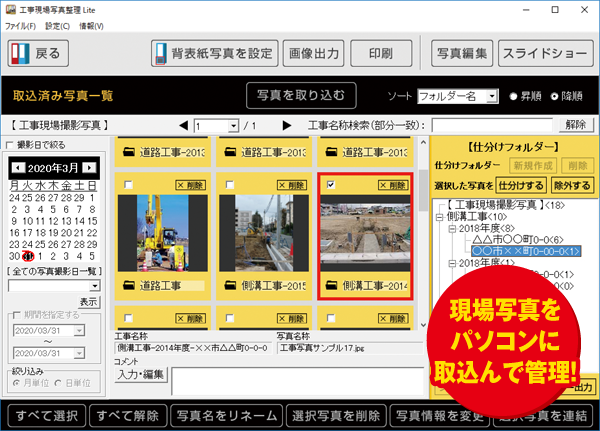The width and height of the screenshot is (600, 431).
Task: Click folder icon beside 側溝工事-2014 label
Action: (x=331, y=285)
